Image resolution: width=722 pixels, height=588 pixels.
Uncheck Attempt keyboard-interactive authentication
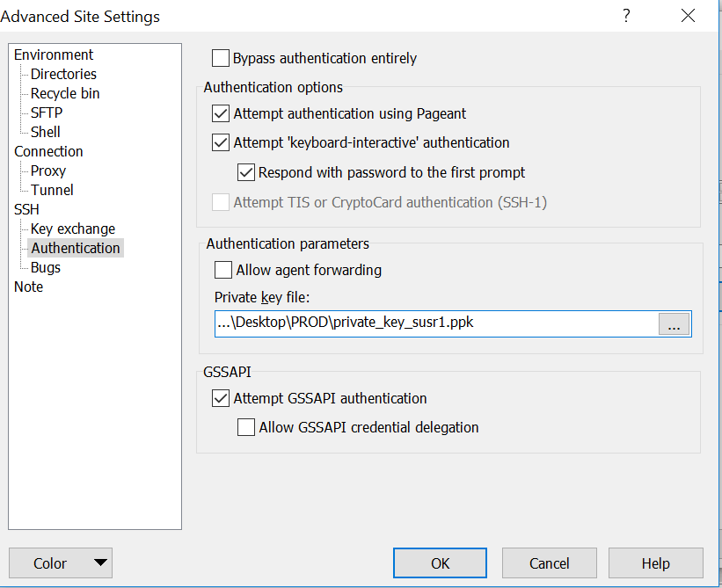coord(220,142)
